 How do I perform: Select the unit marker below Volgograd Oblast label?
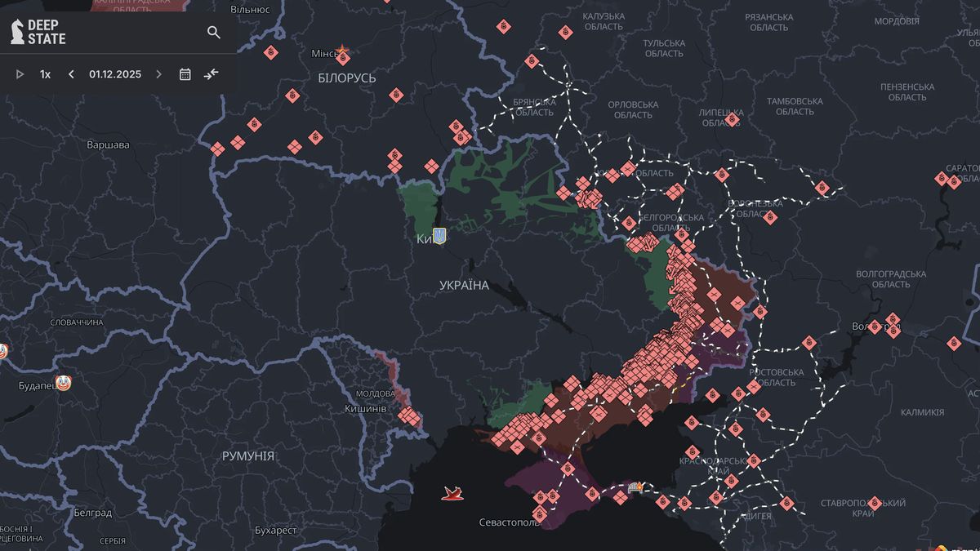pyautogui.click(x=892, y=319)
